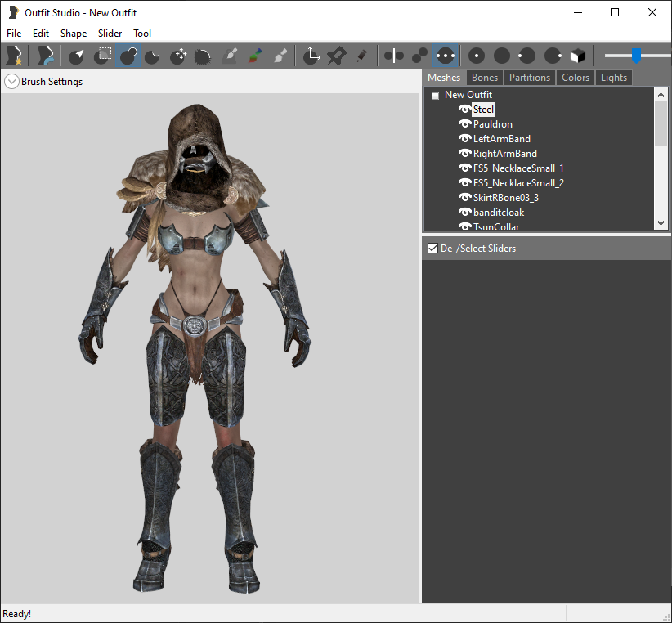Screen dimensions: 672x623
Task: Select the banditcloak mesh name
Action: [x=499, y=212]
